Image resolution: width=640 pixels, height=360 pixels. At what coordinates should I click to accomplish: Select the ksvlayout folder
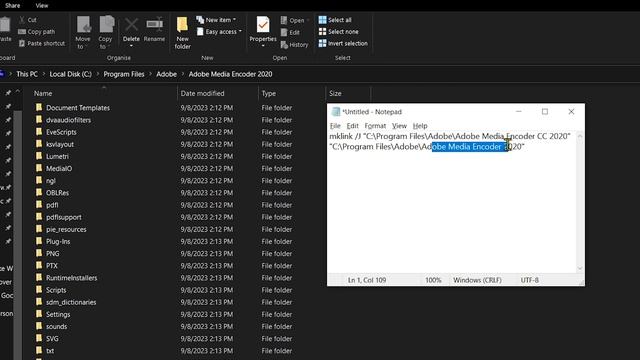60,144
